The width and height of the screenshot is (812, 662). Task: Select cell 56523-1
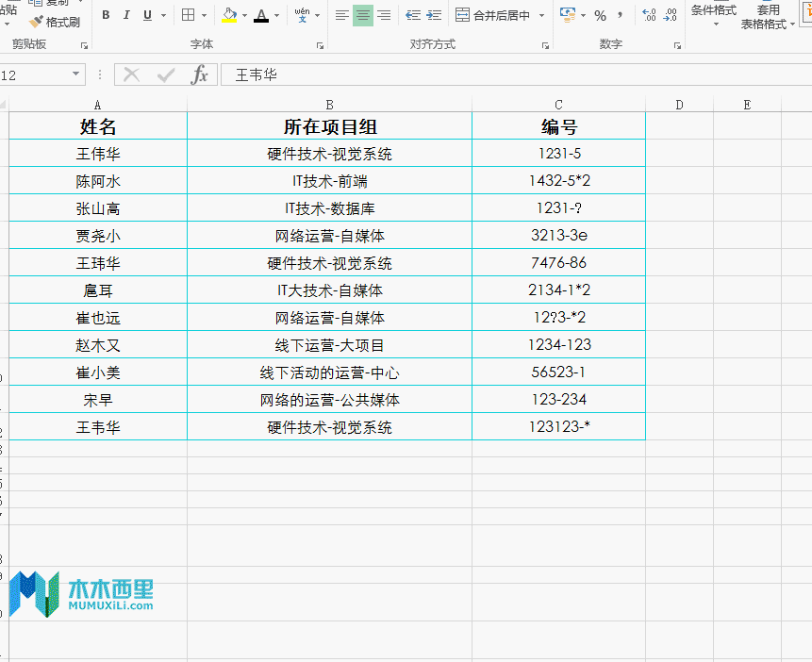(558, 372)
